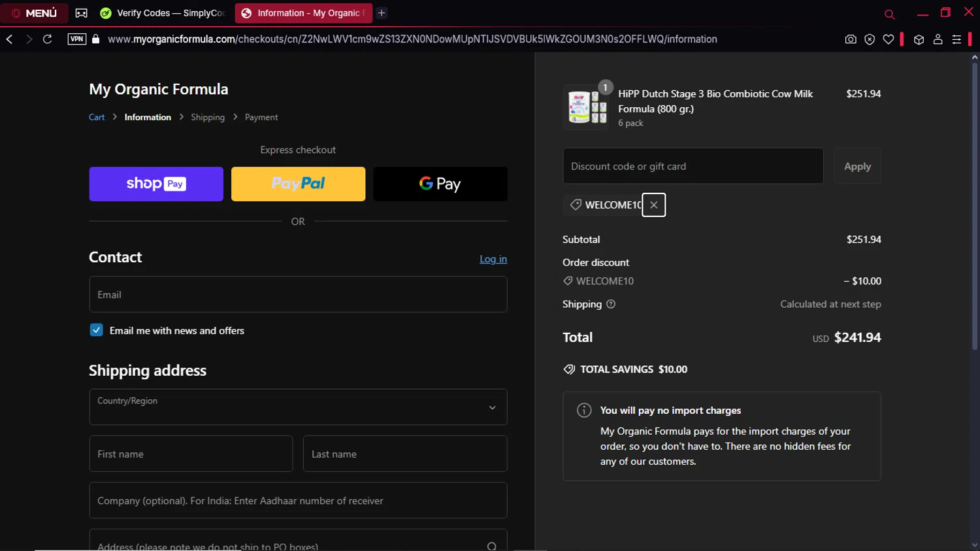Click the Information breadcrumb step
The image size is (980, 551).
point(148,117)
